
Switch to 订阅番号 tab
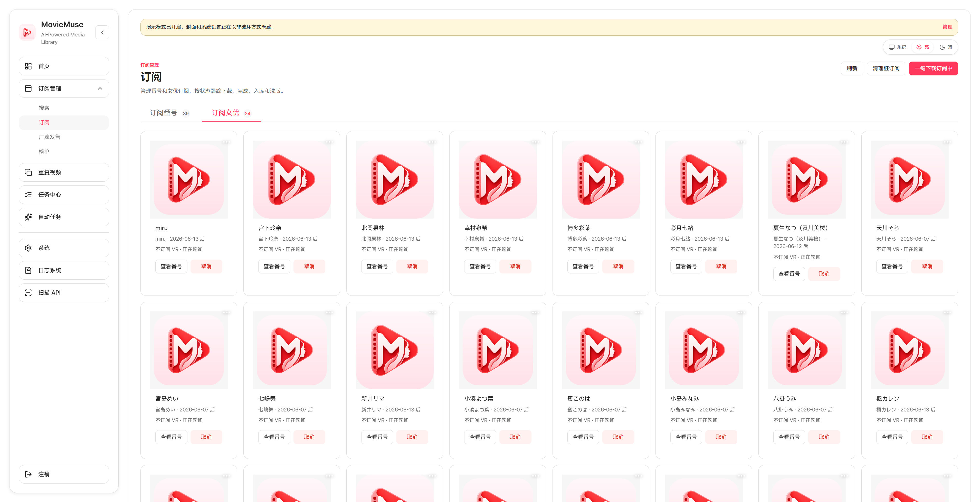(169, 113)
